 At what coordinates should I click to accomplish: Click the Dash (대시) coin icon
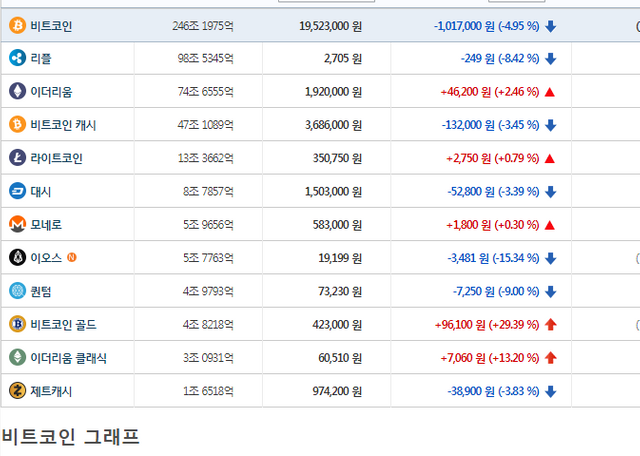coord(17,191)
